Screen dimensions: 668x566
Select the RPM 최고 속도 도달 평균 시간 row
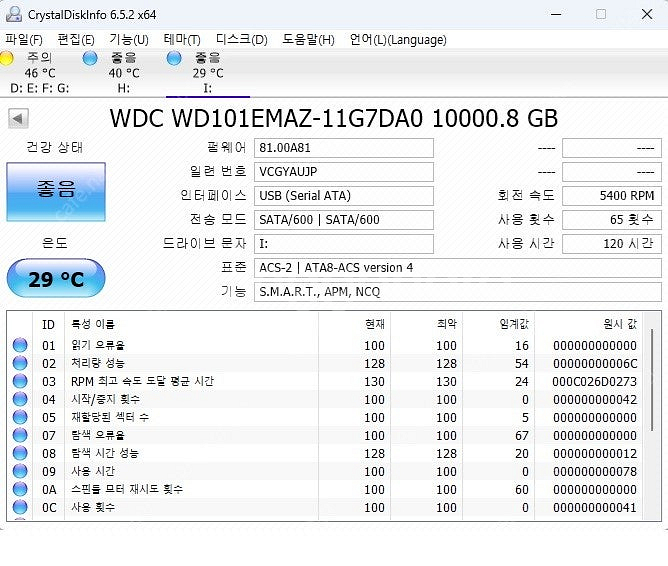[x=325, y=381]
